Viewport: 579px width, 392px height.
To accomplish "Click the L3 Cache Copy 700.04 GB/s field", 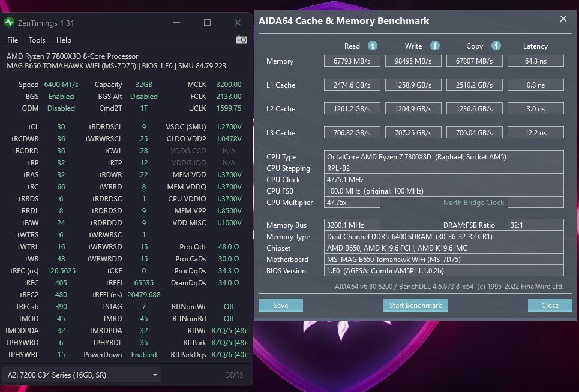I will click(x=475, y=132).
